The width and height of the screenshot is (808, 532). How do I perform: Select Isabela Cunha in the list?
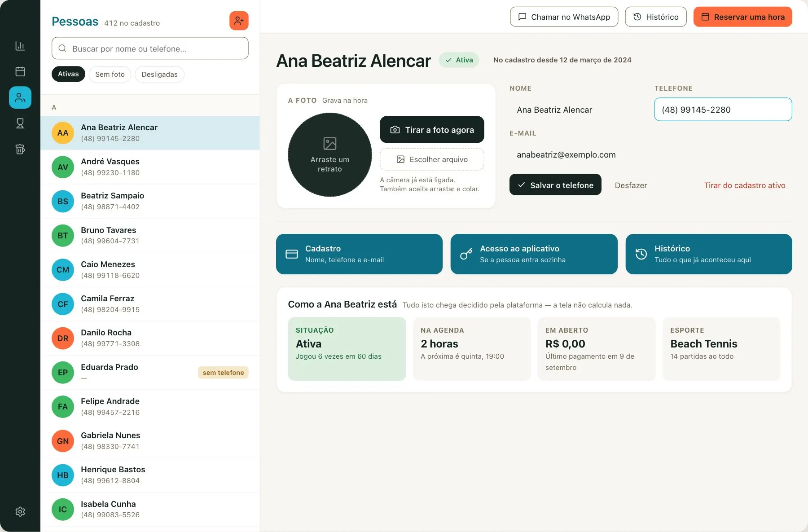pyautogui.click(x=150, y=509)
